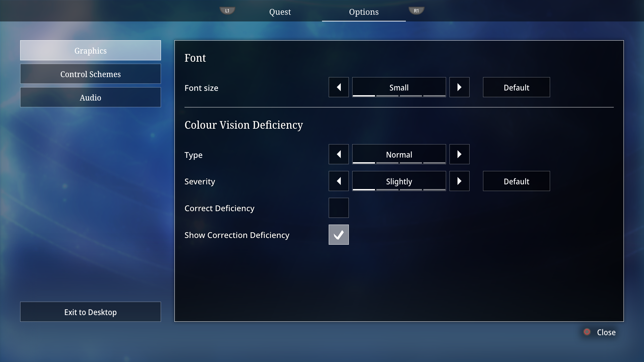644x362 pixels.
Task: Enable the Correct Deficiency checkbox
Action: [x=339, y=208]
